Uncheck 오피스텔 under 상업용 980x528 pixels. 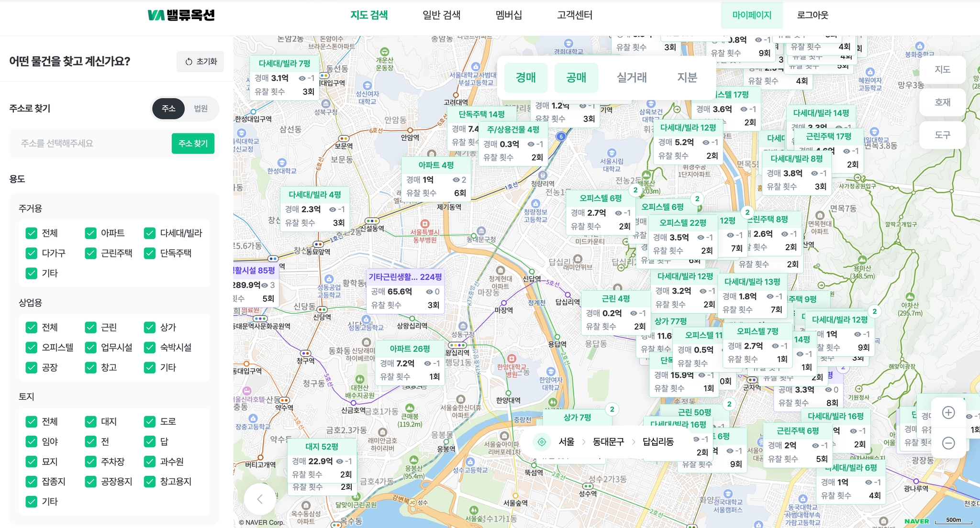(x=32, y=348)
